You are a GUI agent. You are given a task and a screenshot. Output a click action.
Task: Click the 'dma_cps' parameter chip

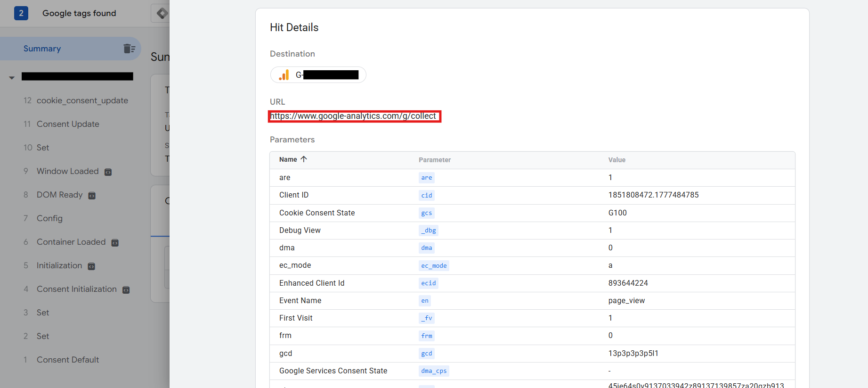pyautogui.click(x=434, y=371)
